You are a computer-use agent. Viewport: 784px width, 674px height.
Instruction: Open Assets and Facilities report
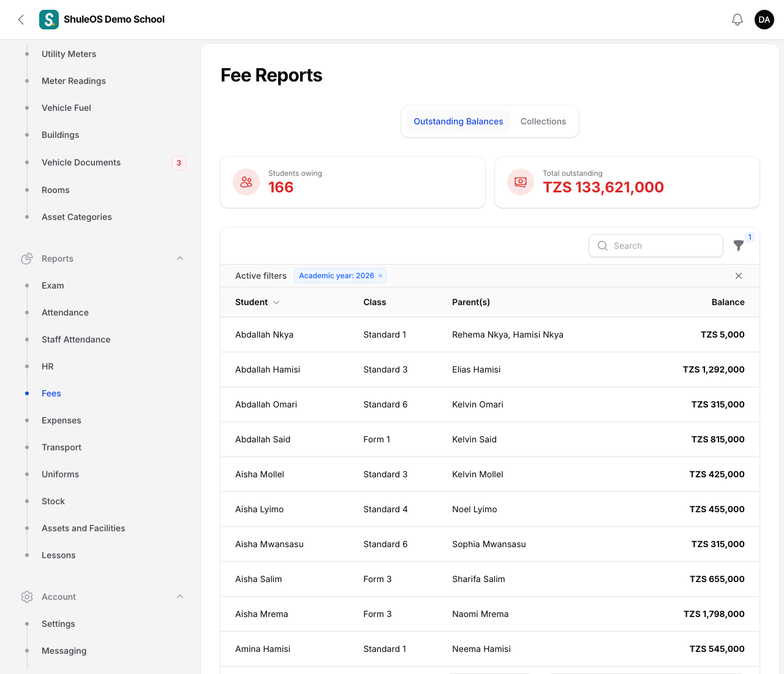[x=83, y=528]
